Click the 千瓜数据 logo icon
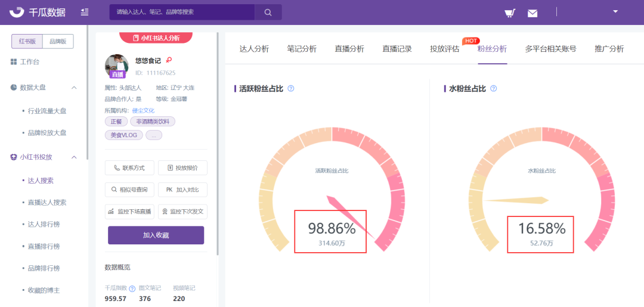This screenshot has width=644, height=307. 17,12
